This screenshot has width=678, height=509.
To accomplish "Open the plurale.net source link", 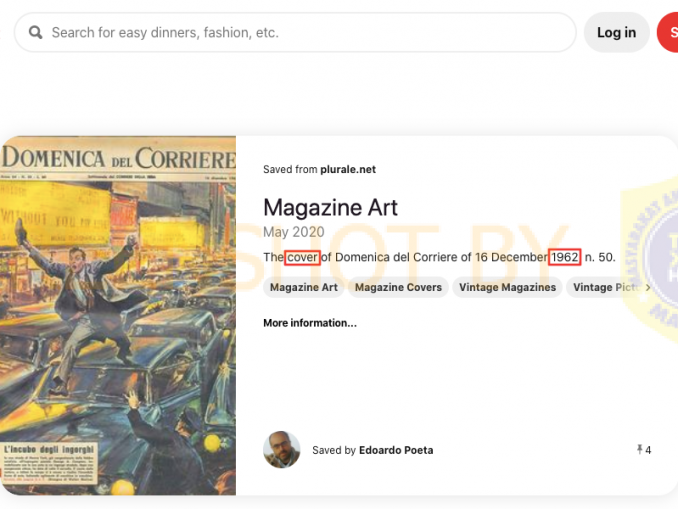I will point(348,170).
